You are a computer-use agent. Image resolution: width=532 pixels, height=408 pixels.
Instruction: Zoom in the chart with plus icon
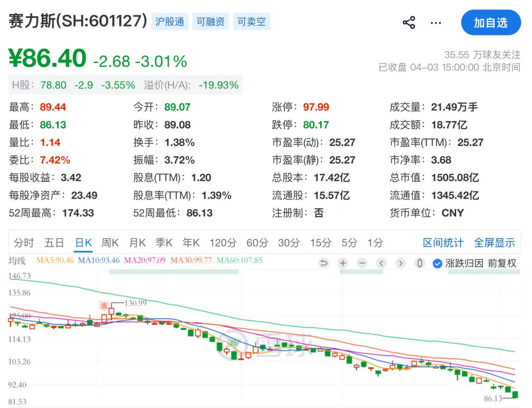tap(343, 263)
